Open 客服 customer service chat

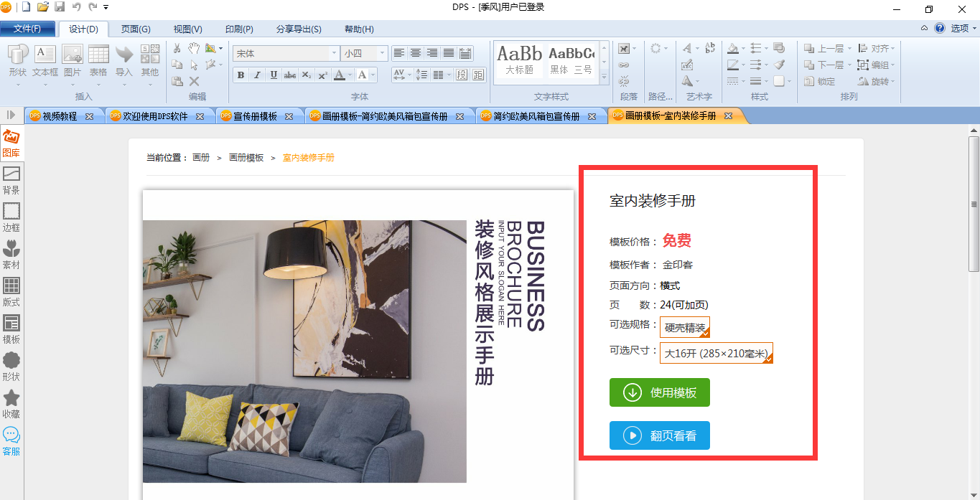pyautogui.click(x=11, y=441)
